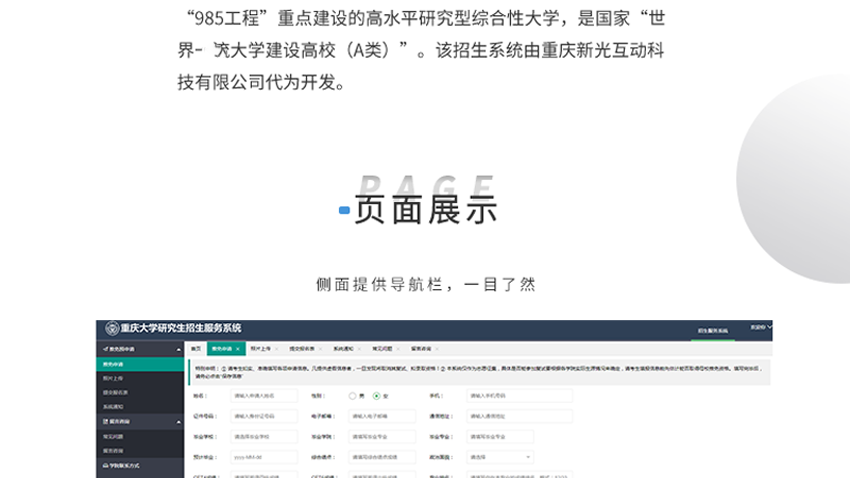Select the 男 gender radio button
The width and height of the screenshot is (850, 478).
pyautogui.click(x=352, y=396)
